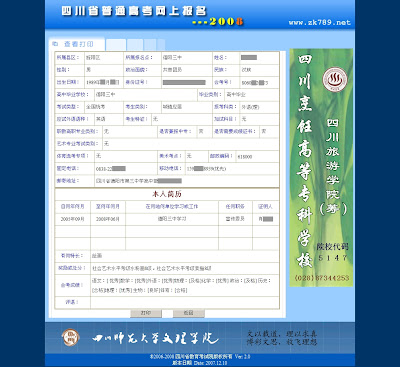Image resolution: width=400 pixels, height=367 pixels.
Task: Click the postal code value 618000
Action: (x=244, y=157)
